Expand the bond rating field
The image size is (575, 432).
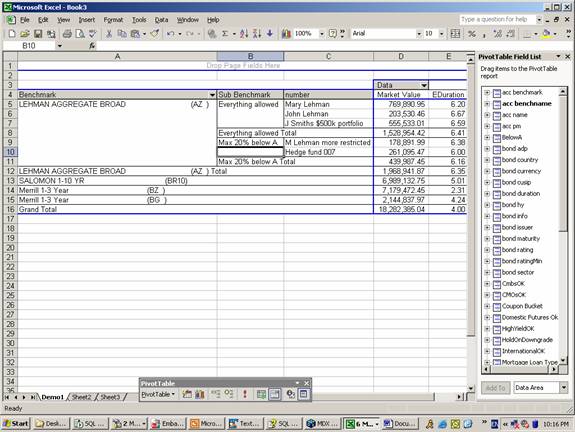pos(487,250)
